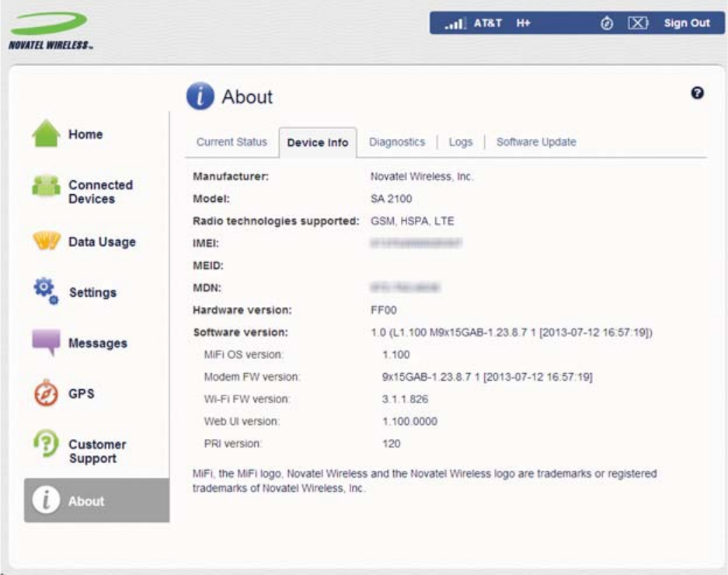
Task: Click the Radio technologies supported label
Action: coord(277,221)
